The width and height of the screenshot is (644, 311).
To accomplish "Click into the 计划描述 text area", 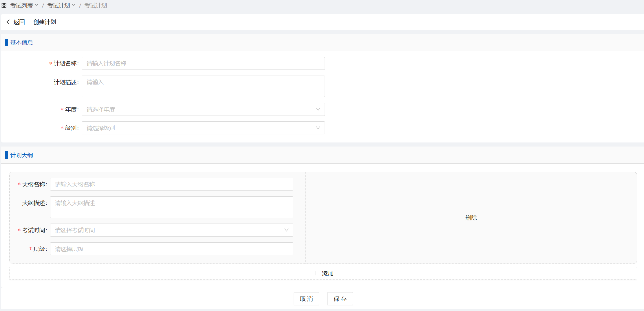I will click(x=203, y=86).
